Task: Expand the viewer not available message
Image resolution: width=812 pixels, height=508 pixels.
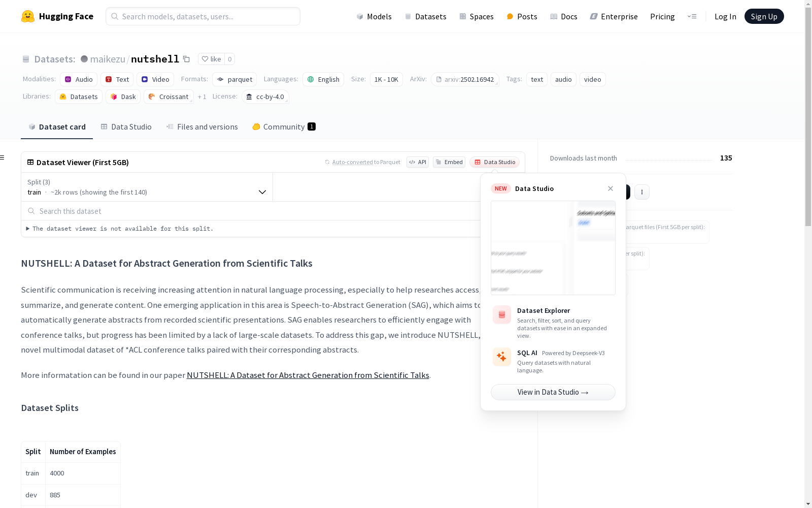Action: 120,229
